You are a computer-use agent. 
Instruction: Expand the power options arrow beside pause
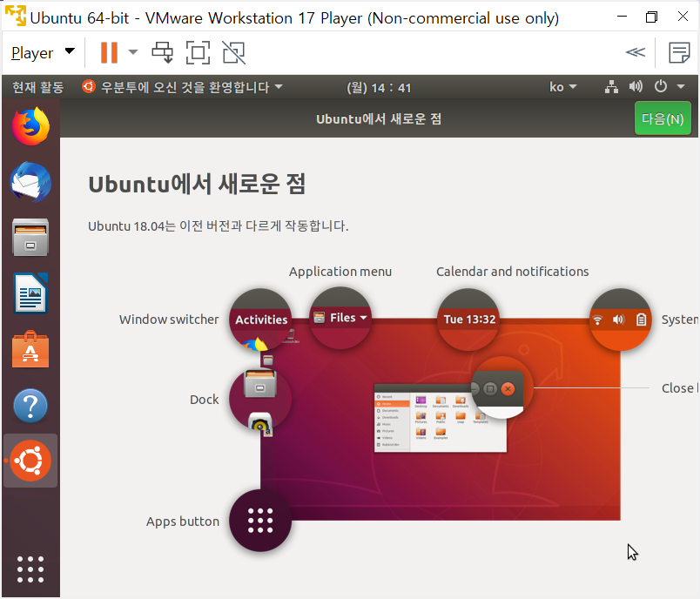pyautogui.click(x=132, y=52)
